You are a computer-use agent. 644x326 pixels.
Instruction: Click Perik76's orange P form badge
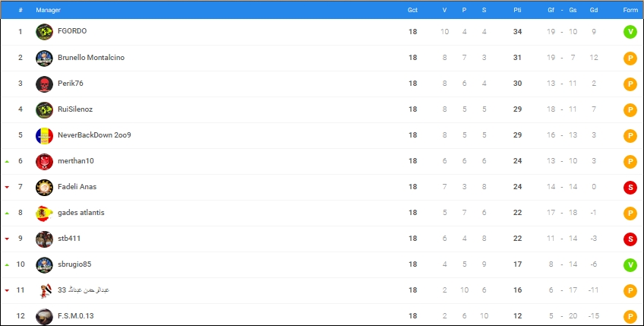630,84
